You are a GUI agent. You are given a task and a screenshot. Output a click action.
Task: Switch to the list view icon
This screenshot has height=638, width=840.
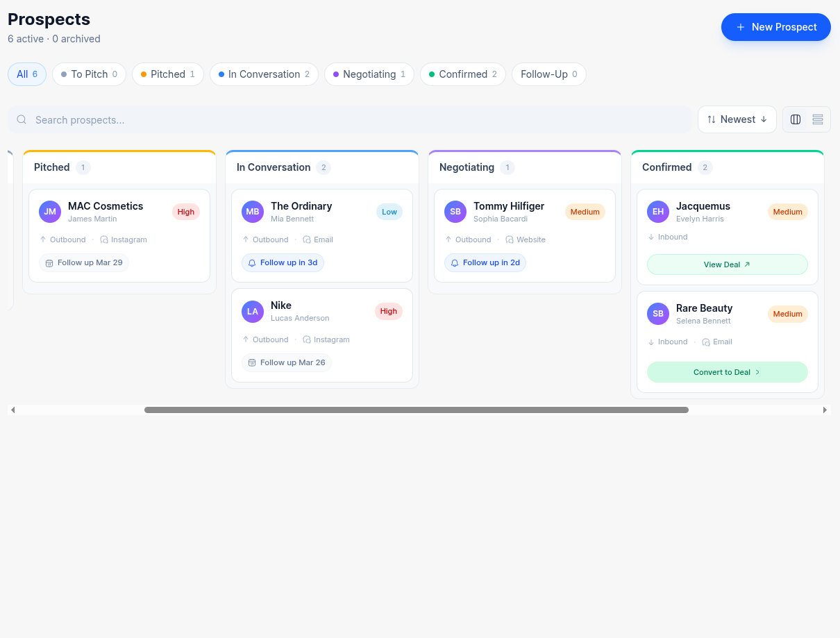coord(818,119)
